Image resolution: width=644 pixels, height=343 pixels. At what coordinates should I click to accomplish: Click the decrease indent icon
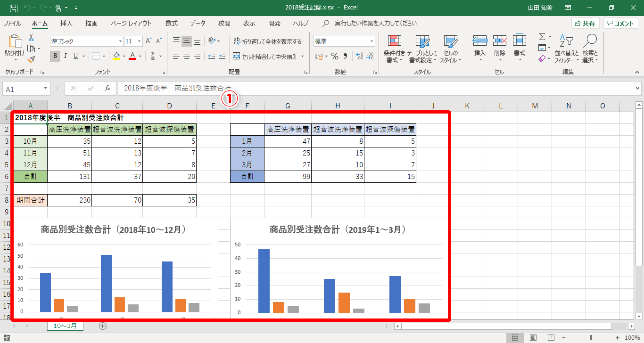[211, 57]
